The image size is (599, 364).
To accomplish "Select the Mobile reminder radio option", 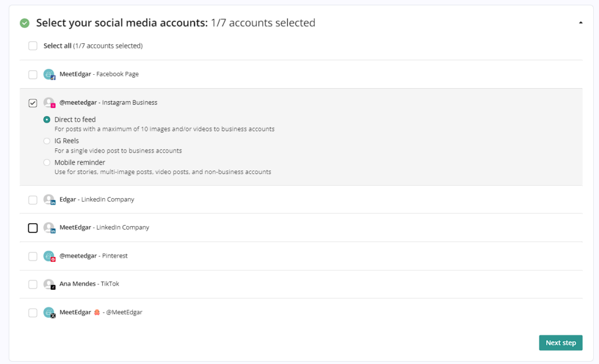I will click(47, 162).
